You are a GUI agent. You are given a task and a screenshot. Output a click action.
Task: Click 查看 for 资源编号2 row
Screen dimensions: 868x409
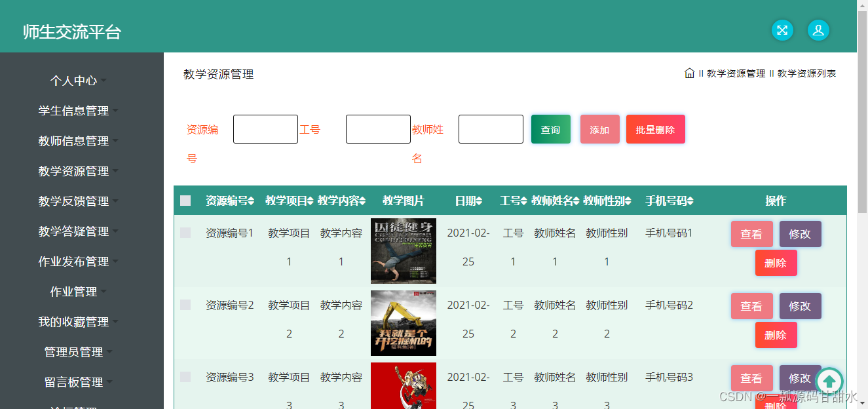pos(752,306)
